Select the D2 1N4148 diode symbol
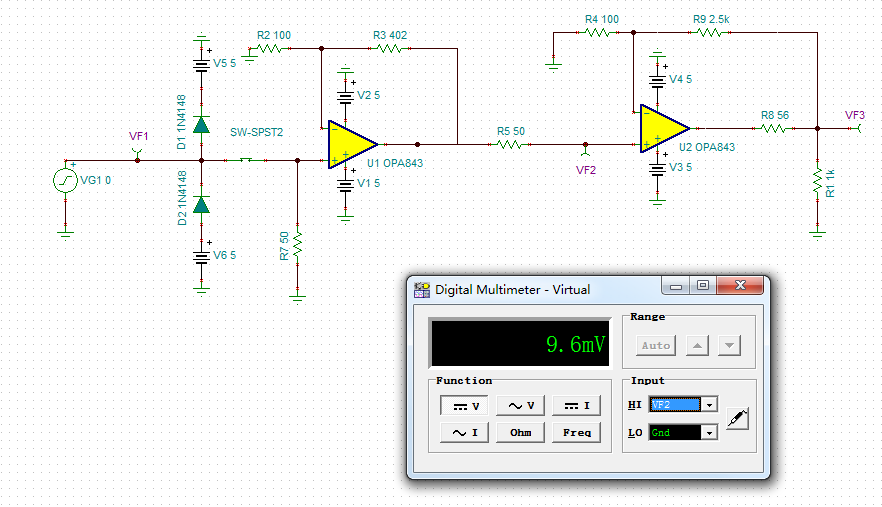 (x=201, y=205)
